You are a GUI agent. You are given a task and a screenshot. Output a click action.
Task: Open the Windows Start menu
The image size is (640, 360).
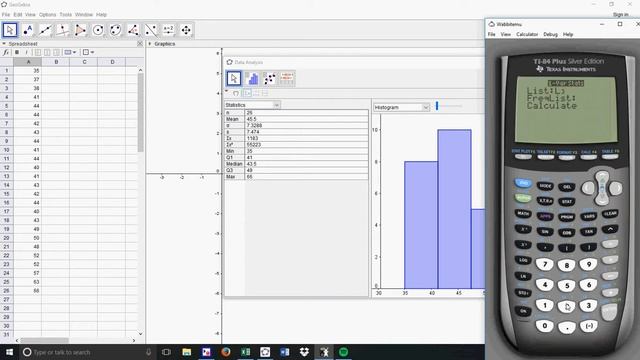pos(9,352)
